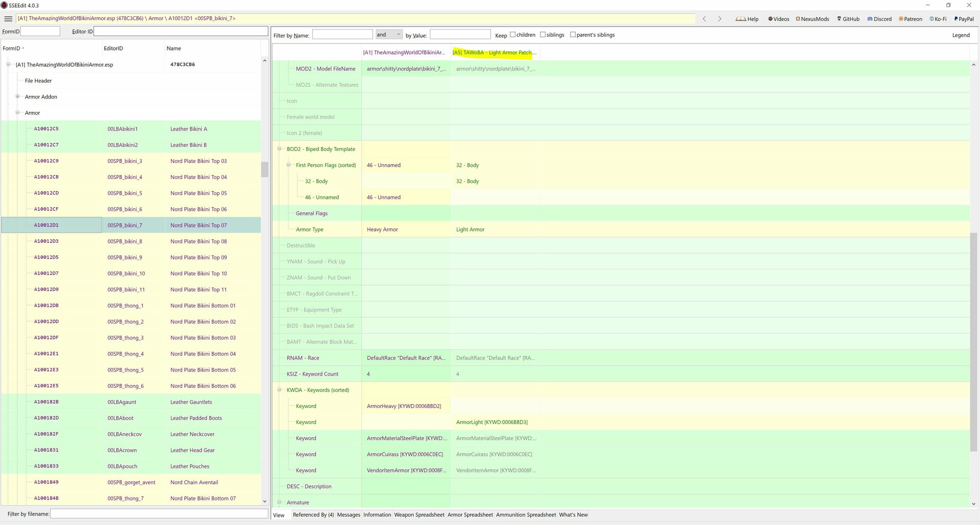
Task: Collapse BOD2 - Biped Body Template
Action: [279, 149]
